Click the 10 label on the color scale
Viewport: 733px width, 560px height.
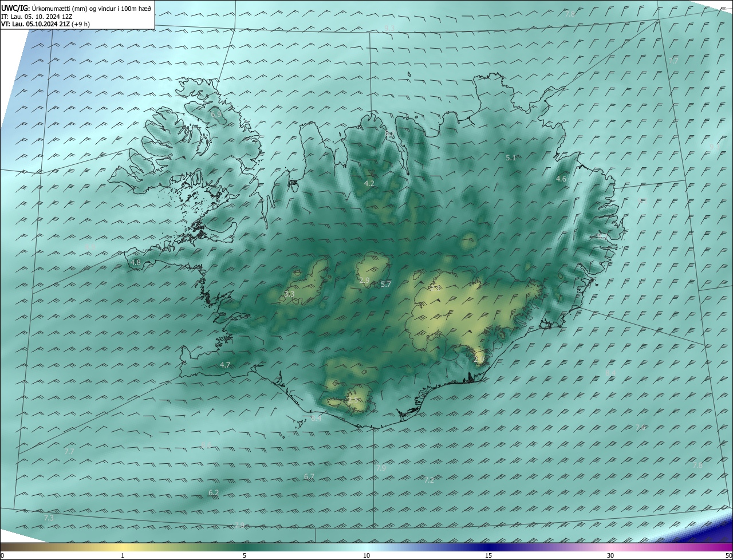[366, 555]
